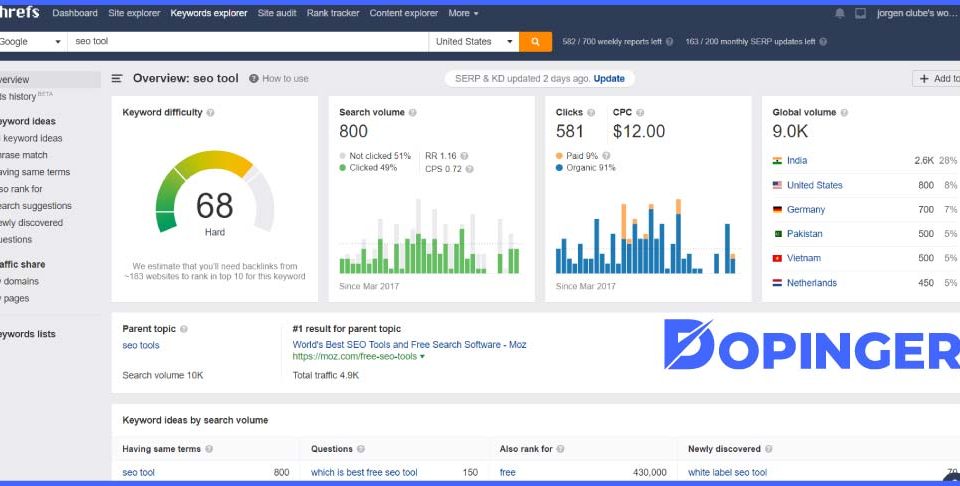Click Parent topic info icon
The width and height of the screenshot is (960, 486).
(x=184, y=329)
